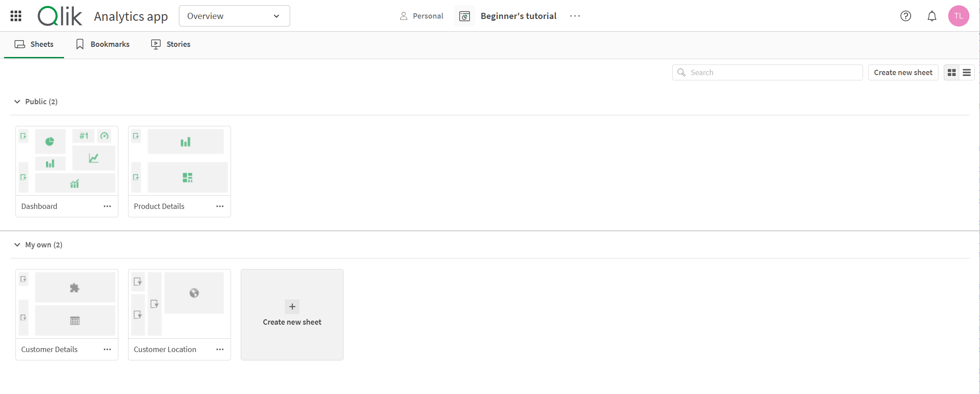This screenshot has height=394, width=980.
Task: Open the Dashboard sheet's more options menu
Action: pos(107,206)
